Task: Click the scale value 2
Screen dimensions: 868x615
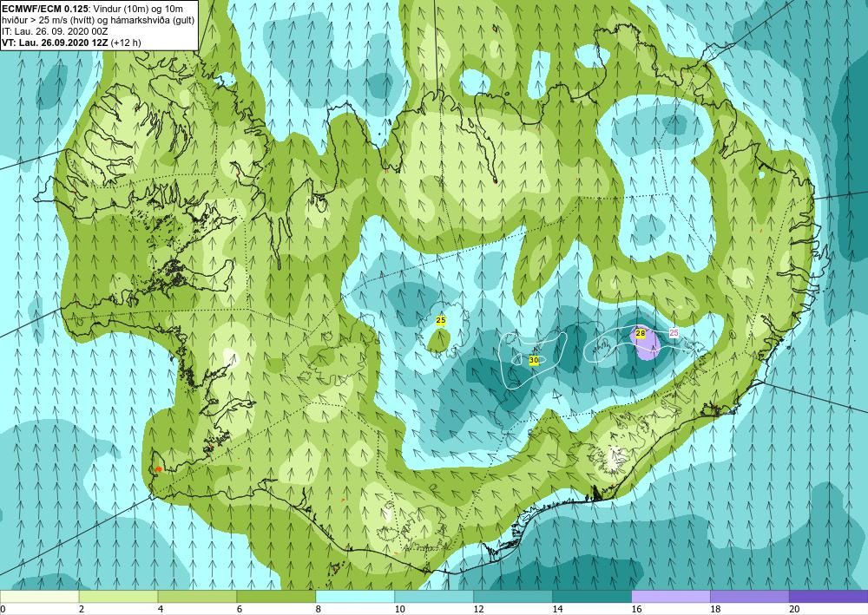Action: 82,609
